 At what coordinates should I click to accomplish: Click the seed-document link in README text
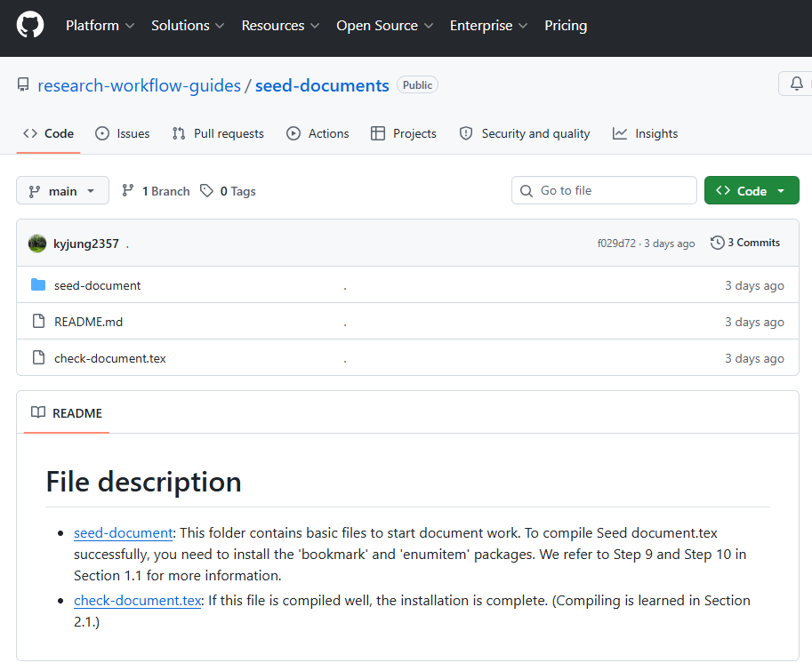pos(124,533)
